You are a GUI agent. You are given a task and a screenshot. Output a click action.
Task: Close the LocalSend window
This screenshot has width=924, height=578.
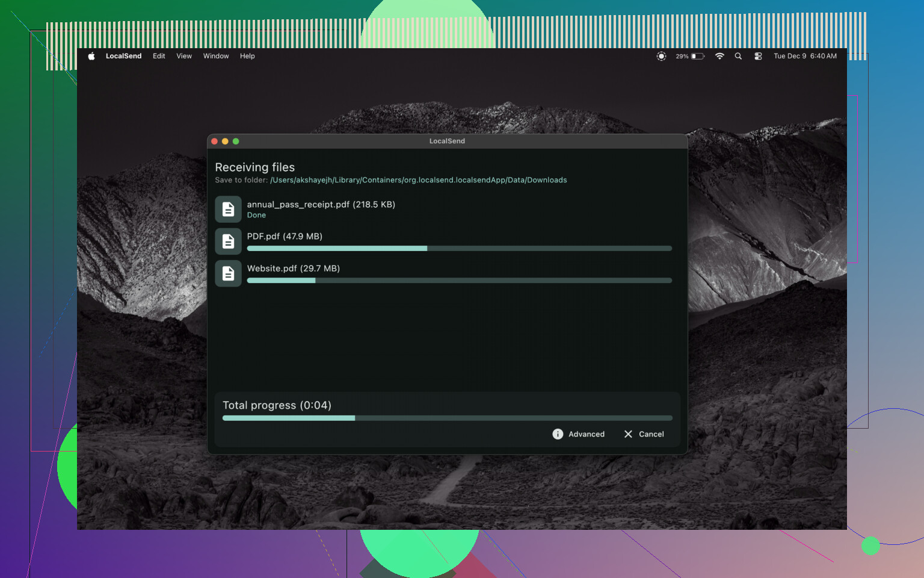tap(215, 141)
